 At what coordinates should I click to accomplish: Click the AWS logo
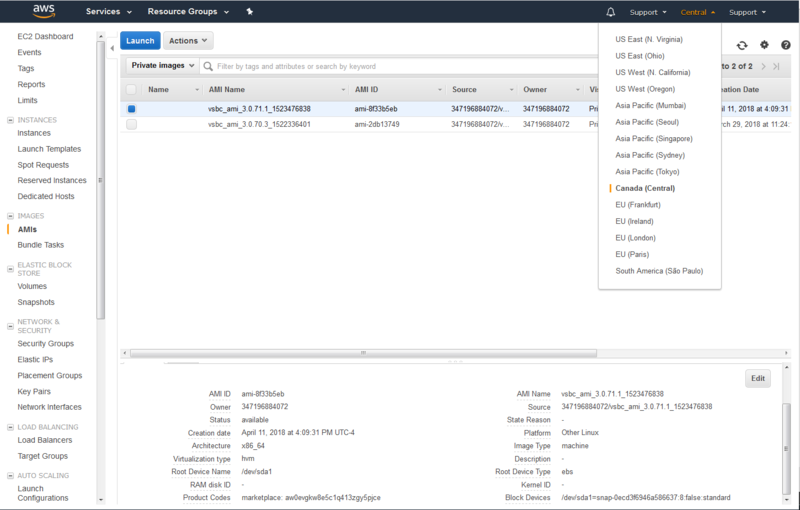tap(44, 11)
